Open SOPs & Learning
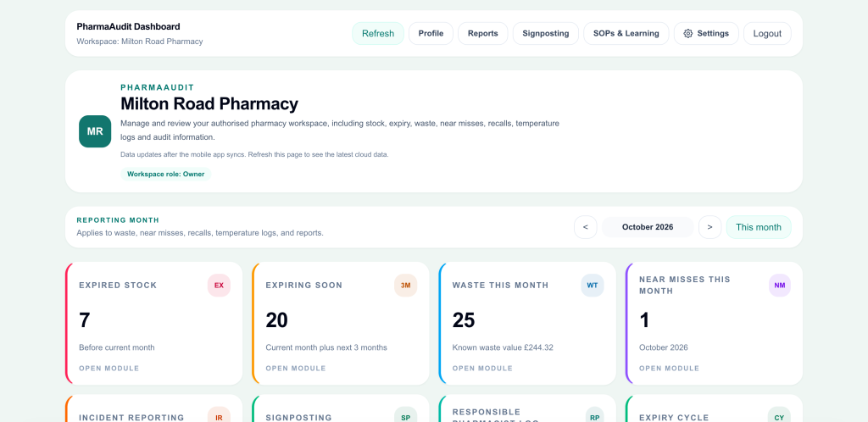This screenshot has height=422, width=868. 626,33
